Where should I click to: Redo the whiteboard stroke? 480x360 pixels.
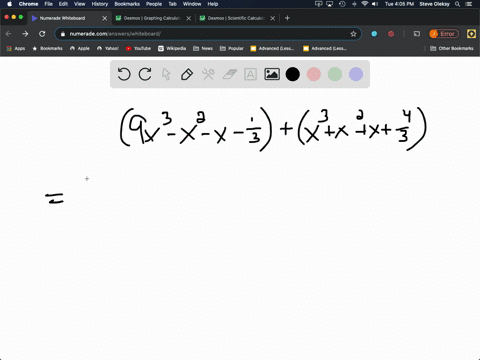(x=145, y=74)
